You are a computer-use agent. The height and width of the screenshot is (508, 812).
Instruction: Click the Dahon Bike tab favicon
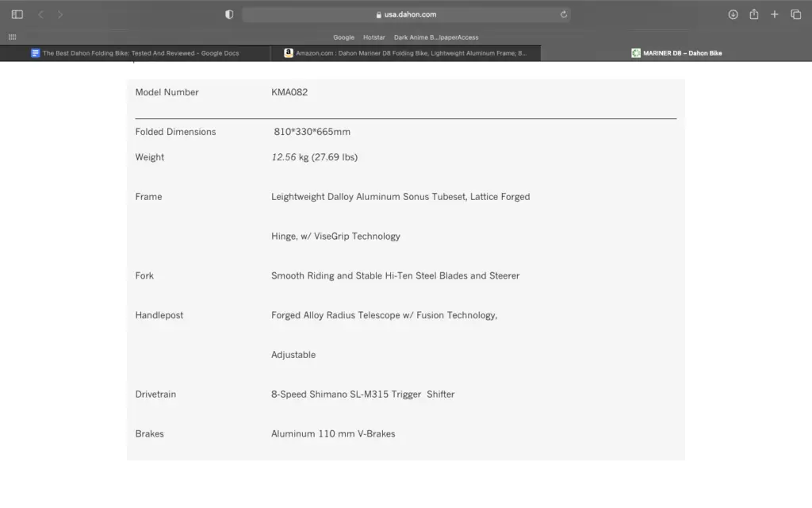point(636,53)
